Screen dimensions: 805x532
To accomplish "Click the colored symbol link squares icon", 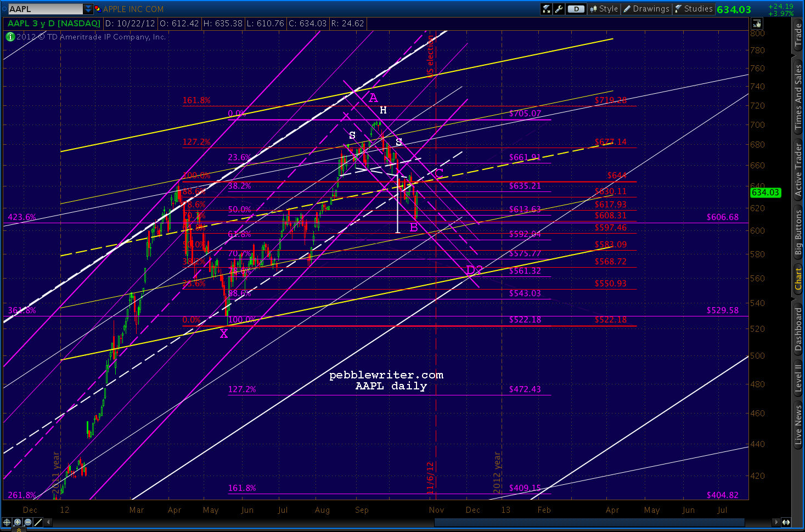I will pyautogui.click(x=98, y=9).
